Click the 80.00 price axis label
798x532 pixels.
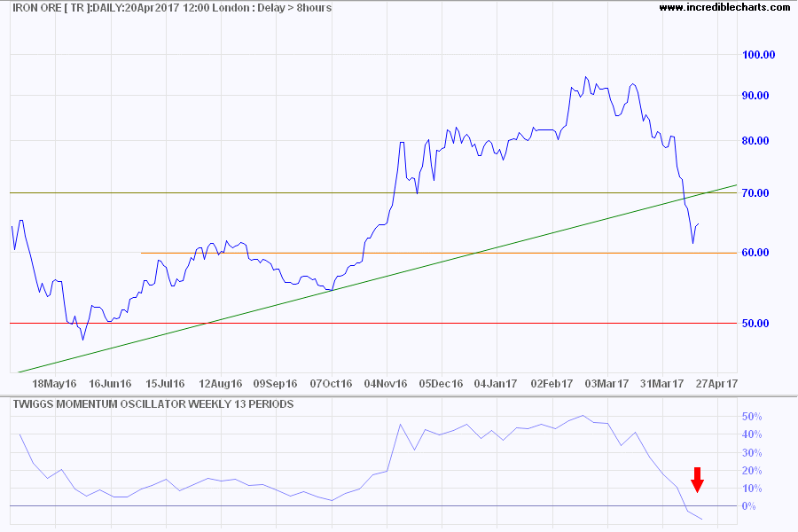[x=755, y=140]
